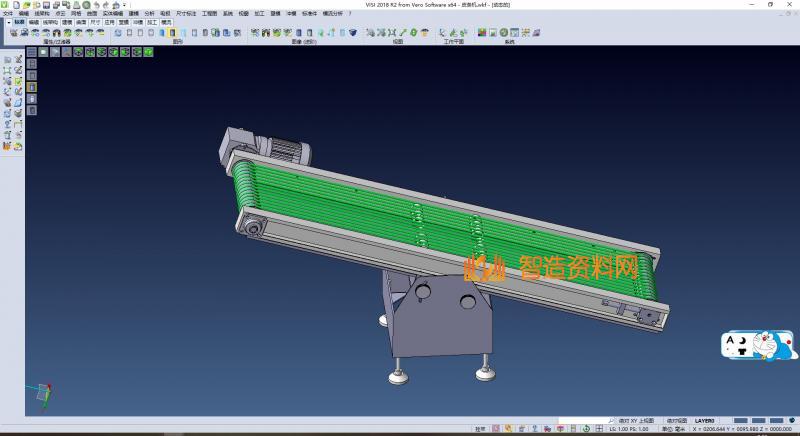Click the highlighted icon in viewport side strip
The height and width of the screenshot is (436, 800).
coord(32,87)
